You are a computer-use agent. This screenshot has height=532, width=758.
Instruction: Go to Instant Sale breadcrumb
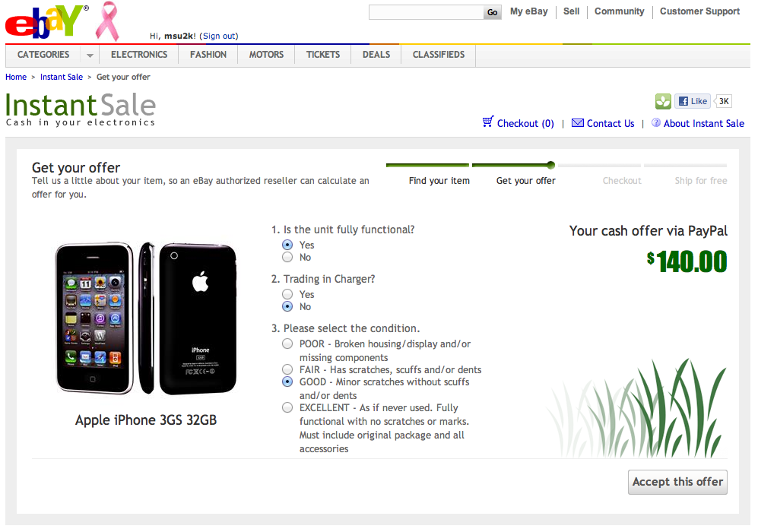(62, 77)
